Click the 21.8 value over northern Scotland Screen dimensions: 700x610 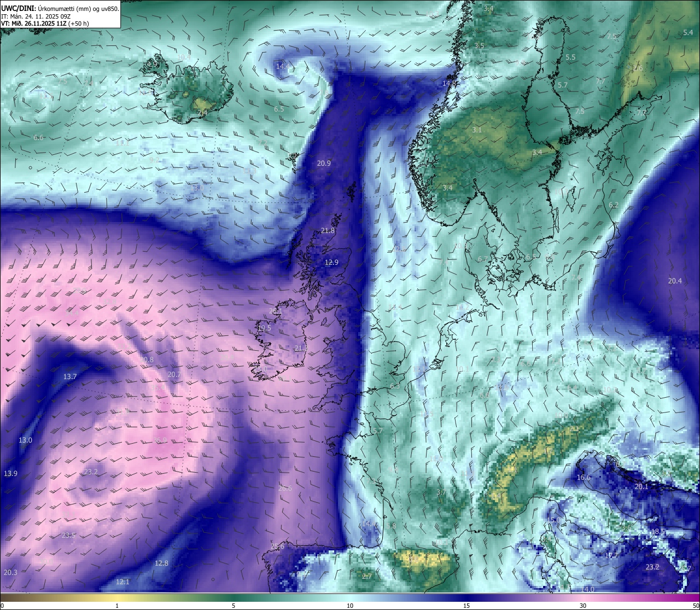[x=328, y=231]
